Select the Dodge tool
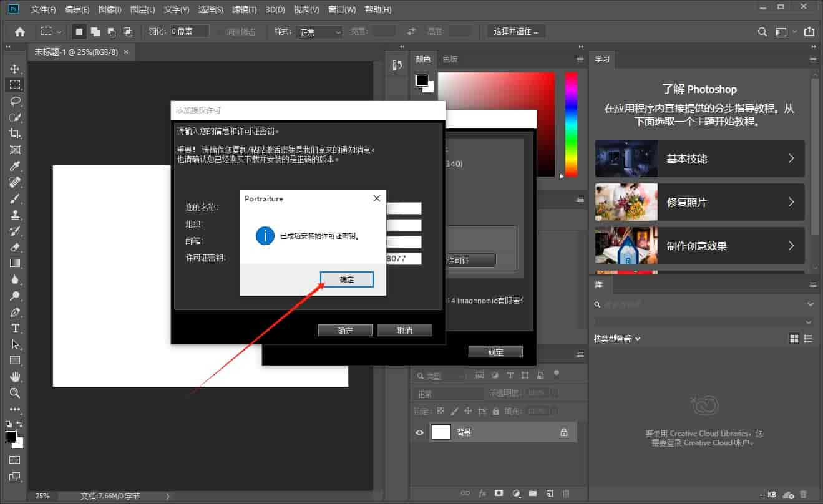 tap(15, 296)
